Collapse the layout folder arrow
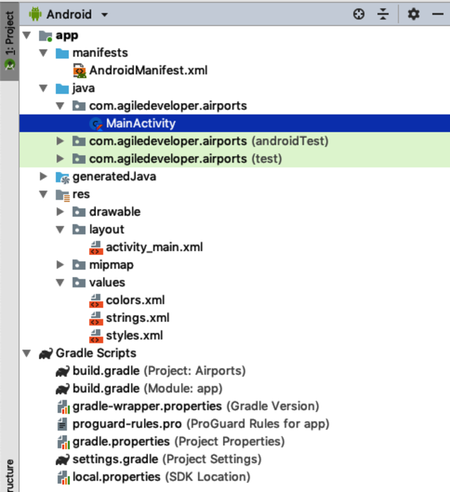The image size is (450, 492). point(60,229)
